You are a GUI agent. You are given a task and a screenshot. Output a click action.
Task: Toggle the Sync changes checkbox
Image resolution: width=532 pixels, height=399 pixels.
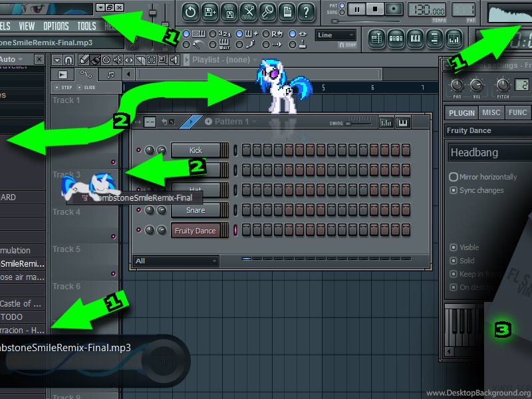click(454, 190)
